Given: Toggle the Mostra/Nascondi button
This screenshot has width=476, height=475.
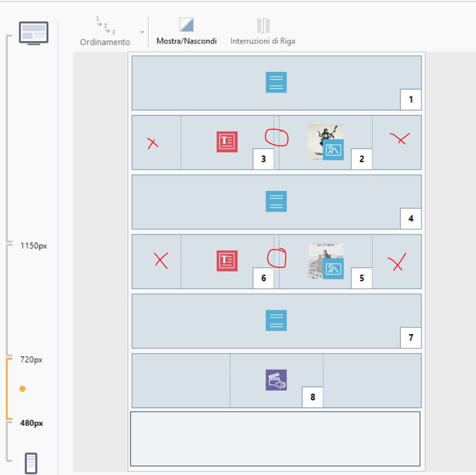Looking at the screenshot, I should (186, 32).
